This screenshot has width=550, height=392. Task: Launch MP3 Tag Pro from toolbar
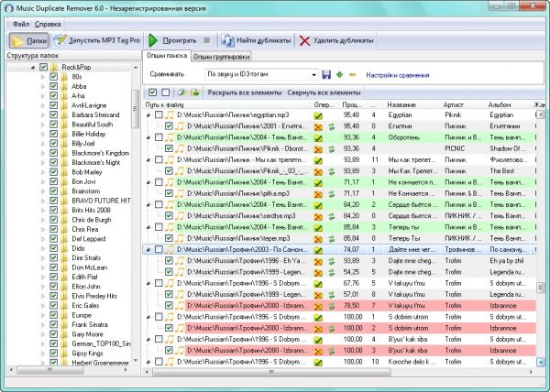[x=97, y=41]
